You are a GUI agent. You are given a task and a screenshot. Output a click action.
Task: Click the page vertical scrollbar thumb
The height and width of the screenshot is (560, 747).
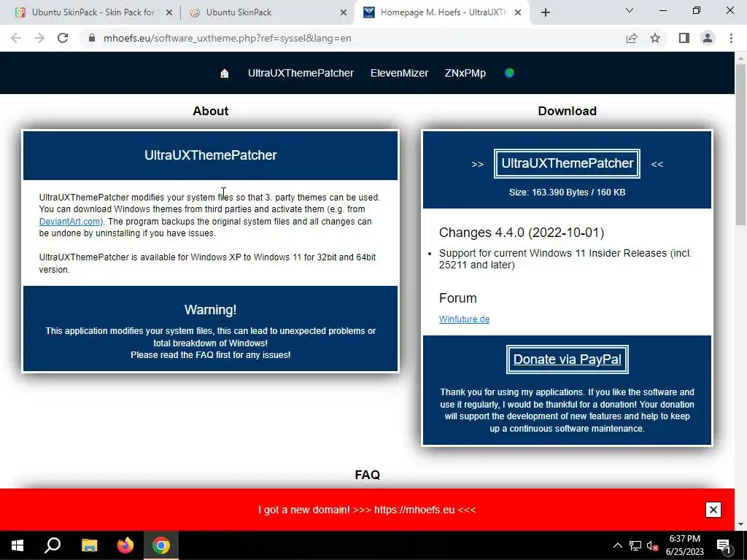(x=740, y=145)
